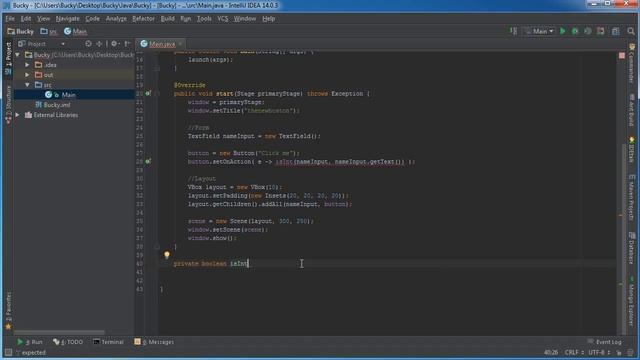Click the Collapse All icon in Project panel
The width and height of the screenshot is (640, 360).
[x=99, y=44]
